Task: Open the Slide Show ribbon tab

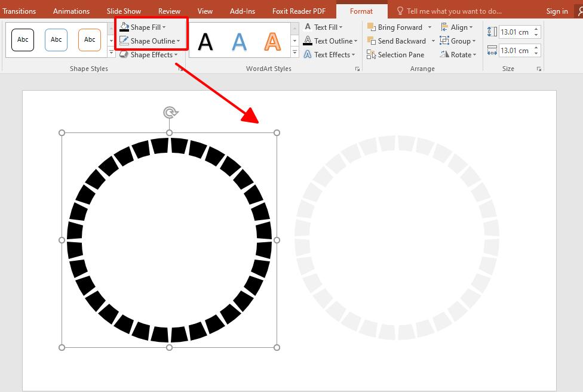Action: pyautogui.click(x=123, y=11)
